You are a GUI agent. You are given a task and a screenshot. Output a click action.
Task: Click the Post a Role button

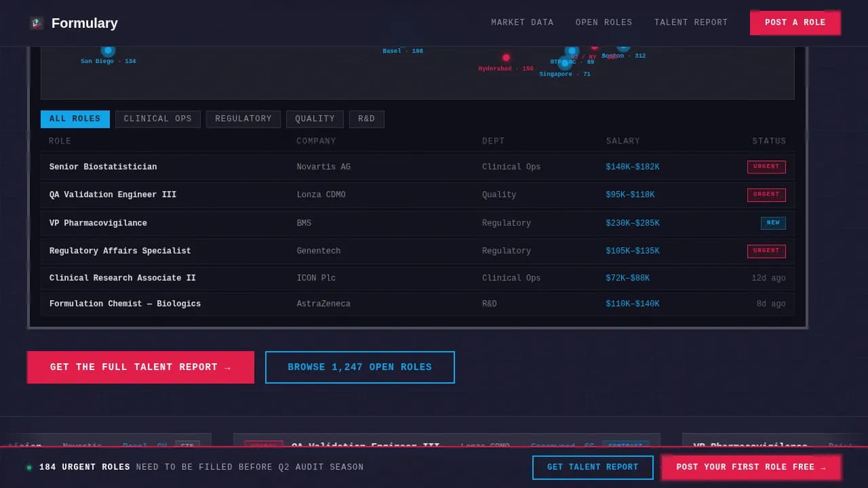(795, 22)
